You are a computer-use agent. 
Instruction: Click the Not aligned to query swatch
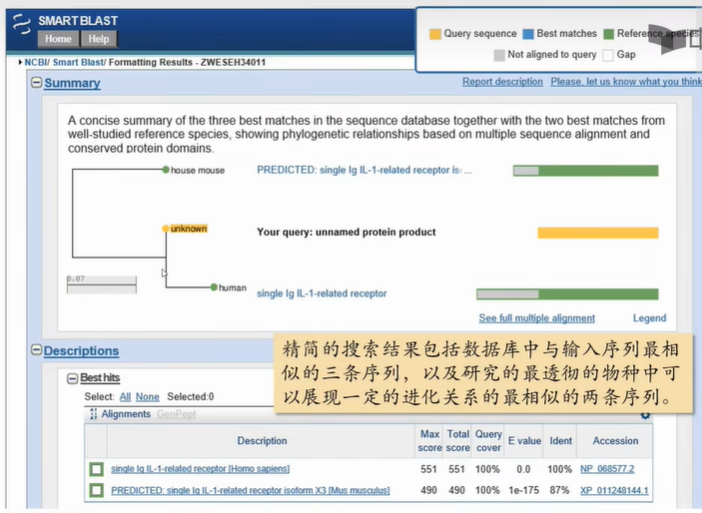pos(499,55)
